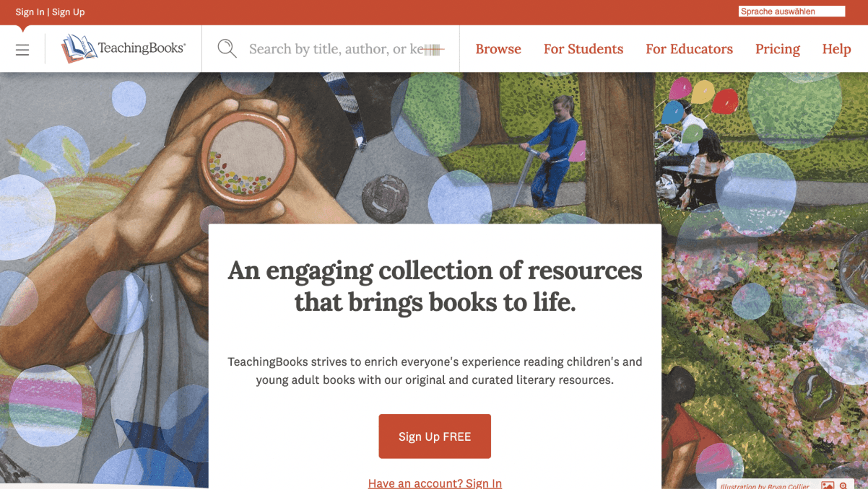Open the Help section
Screen dimensions: 868x492
[x=836, y=48]
